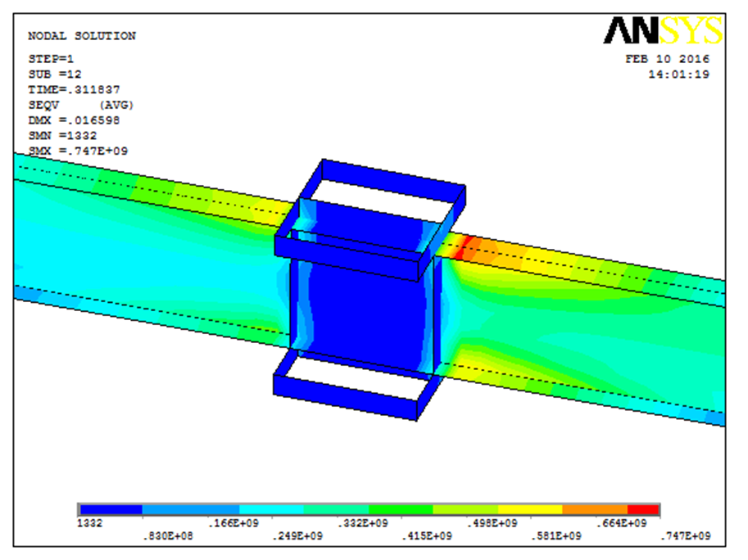Screen dimensions: 748x560
Task: Click the .166E+09 legend label
Action: (x=233, y=523)
